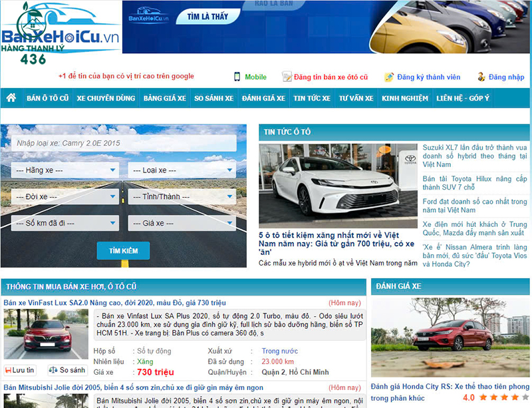Open the ĐÁNH GIÁ XE menu
Image resolution: width=532 pixels, height=408 pixels.
click(x=263, y=99)
